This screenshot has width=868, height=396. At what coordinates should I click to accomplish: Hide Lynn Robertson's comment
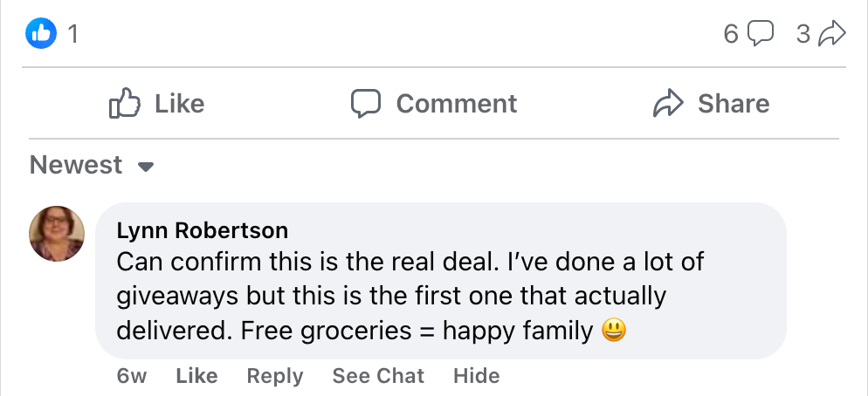[476, 376]
